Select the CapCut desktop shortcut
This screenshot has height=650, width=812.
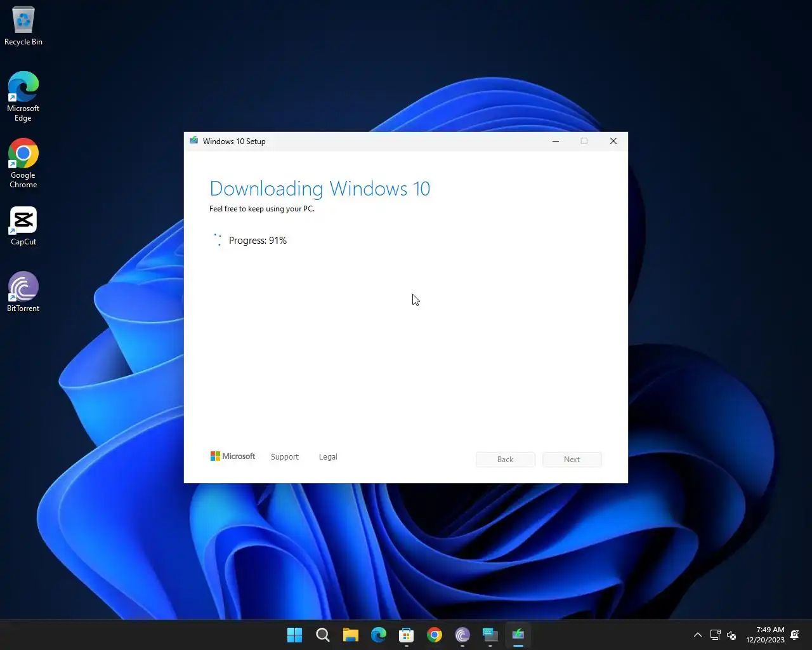(x=23, y=226)
